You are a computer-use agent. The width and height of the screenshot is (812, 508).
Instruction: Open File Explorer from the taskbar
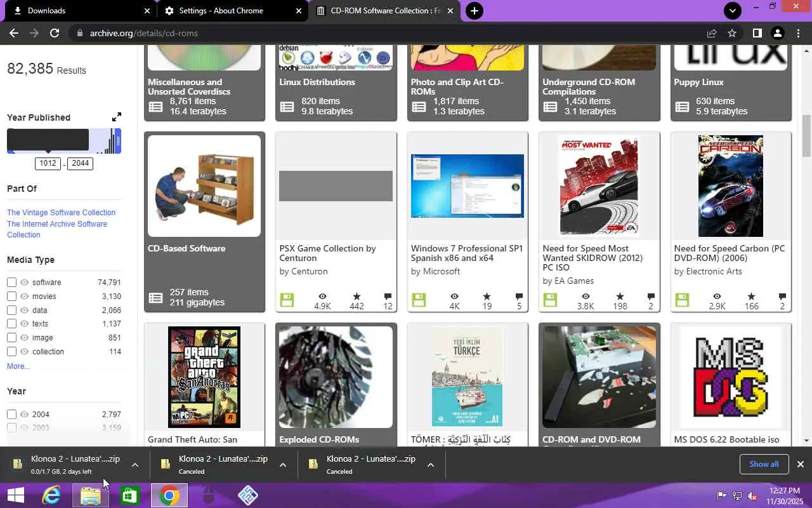pos(91,495)
